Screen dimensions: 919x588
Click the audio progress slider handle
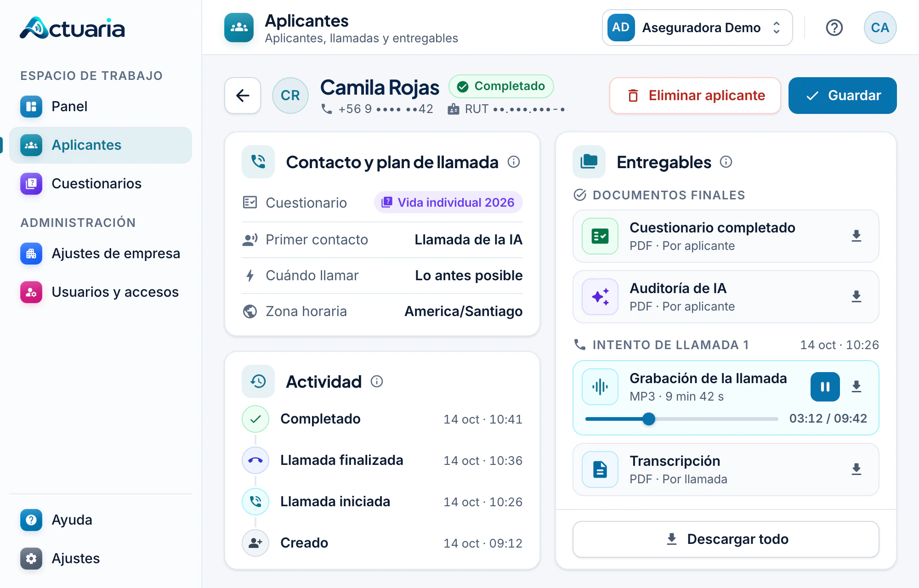pyautogui.click(x=649, y=419)
